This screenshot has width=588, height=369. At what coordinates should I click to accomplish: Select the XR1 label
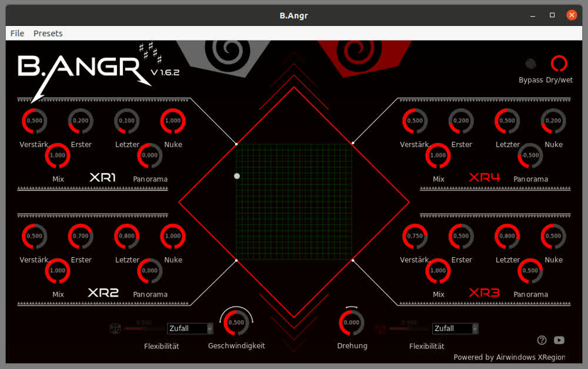click(103, 177)
